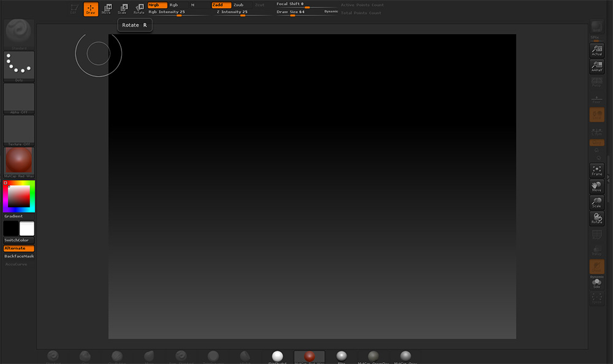Open the Dots stroke type picker

click(x=19, y=66)
